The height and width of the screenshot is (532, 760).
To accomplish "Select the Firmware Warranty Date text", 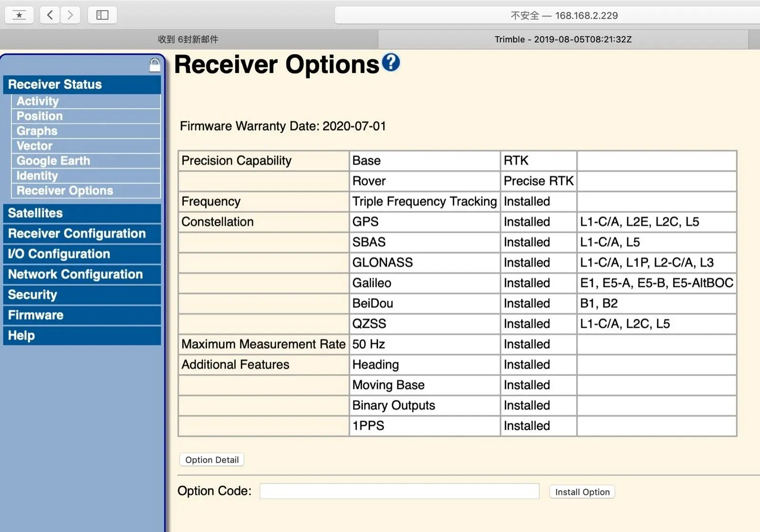I will (x=283, y=126).
